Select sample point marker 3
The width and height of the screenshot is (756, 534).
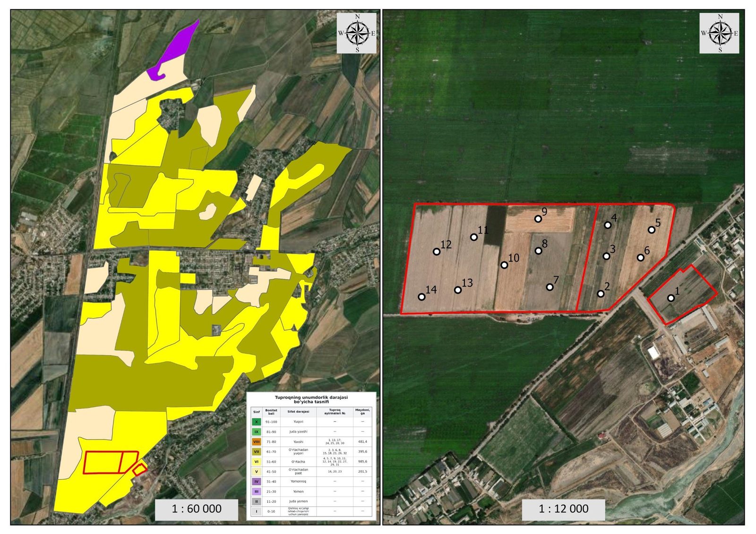606,256
